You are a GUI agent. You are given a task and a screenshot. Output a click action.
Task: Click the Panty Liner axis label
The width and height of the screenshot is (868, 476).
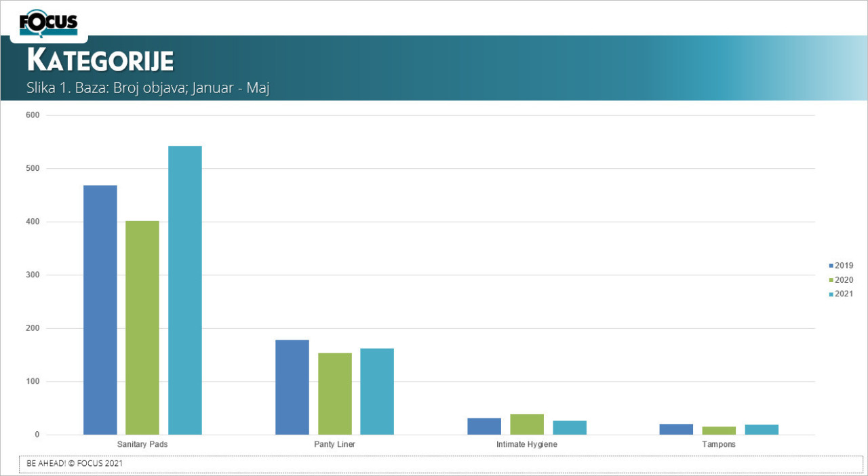(x=334, y=445)
